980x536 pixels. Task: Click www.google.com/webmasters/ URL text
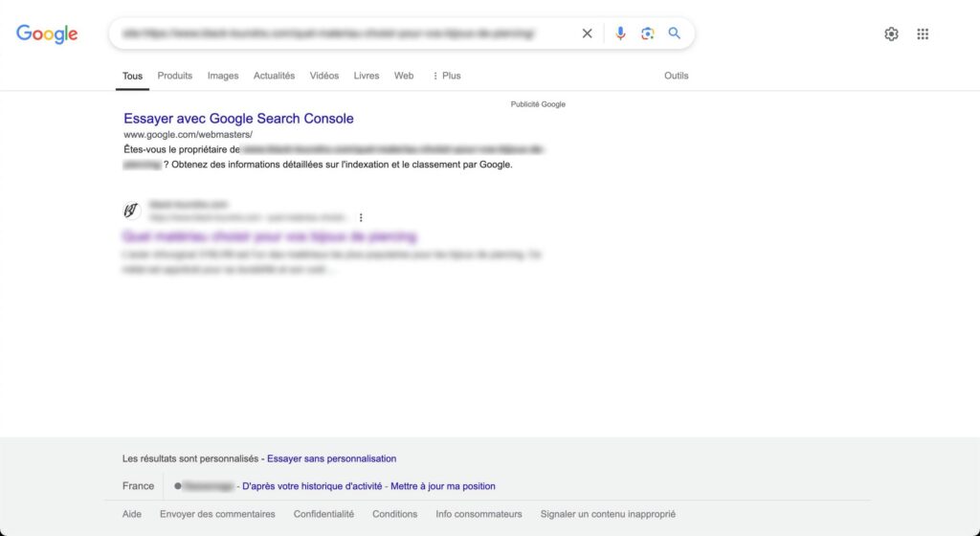(189, 134)
